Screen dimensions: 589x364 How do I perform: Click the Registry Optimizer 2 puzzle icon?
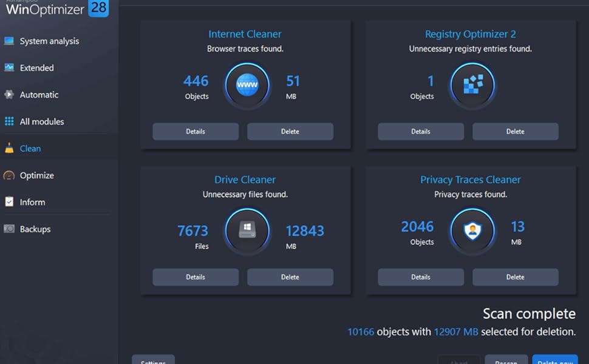[472, 85]
